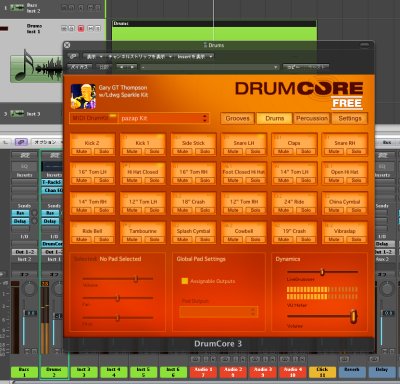This screenshot has width=400, height=384.
Task: Switch to the Drums tab
Action: (275, 118)
